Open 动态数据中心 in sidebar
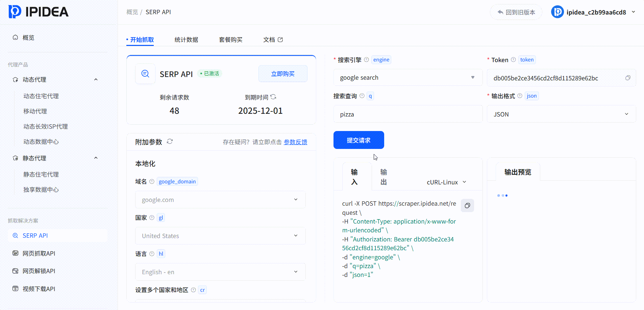This screenshot has height=310, width=644. click(x=41, y=142)
